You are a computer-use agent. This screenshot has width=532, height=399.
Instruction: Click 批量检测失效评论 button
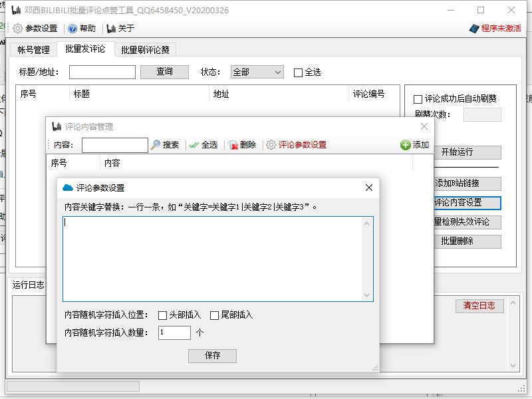coord(467,222)
